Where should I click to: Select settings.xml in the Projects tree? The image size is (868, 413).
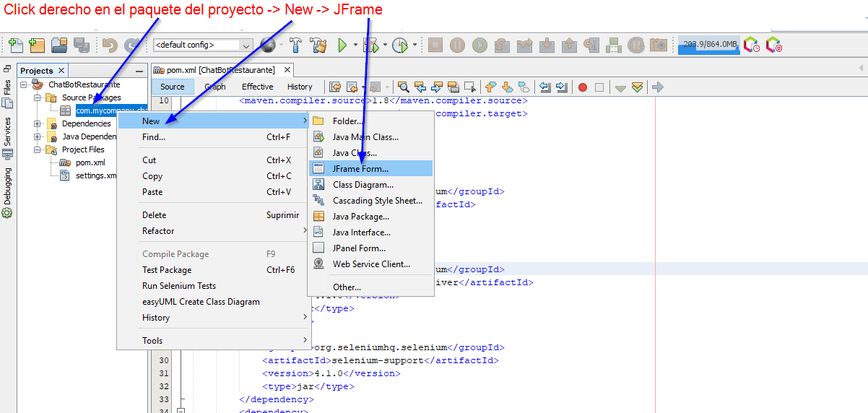96,175
